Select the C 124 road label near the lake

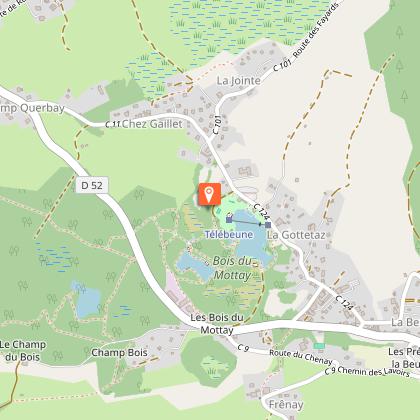coord(261,212)
